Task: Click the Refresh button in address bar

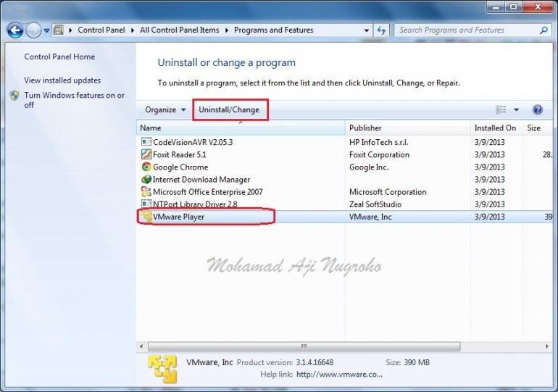Action: [381, 30]
